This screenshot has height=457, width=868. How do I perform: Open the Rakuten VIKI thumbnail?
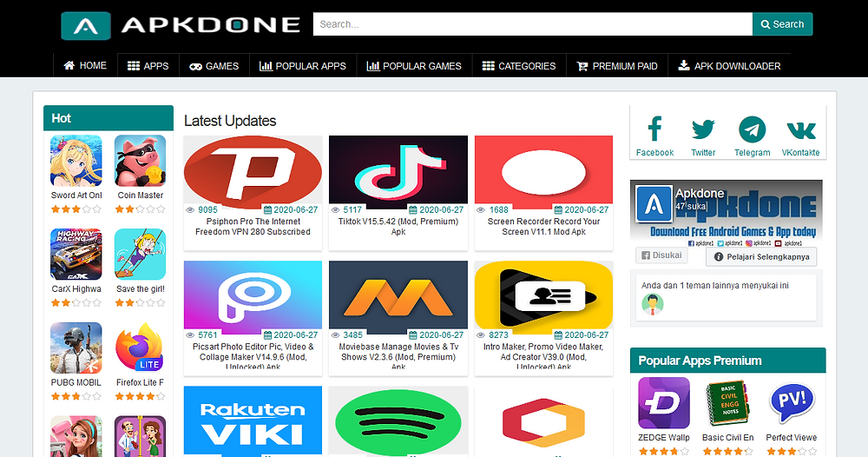[x=253, y=421]
